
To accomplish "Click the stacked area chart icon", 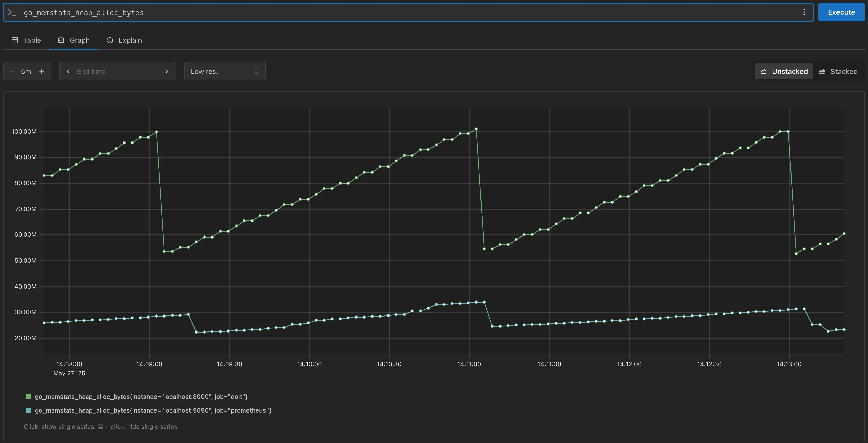I will pyautogui.click(x=822, y=71).
